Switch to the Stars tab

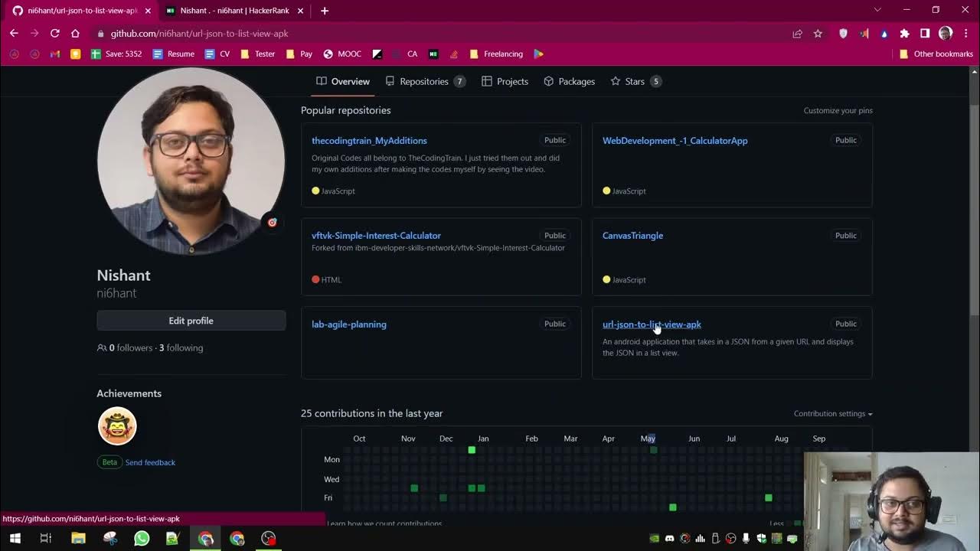click(635, 81)
